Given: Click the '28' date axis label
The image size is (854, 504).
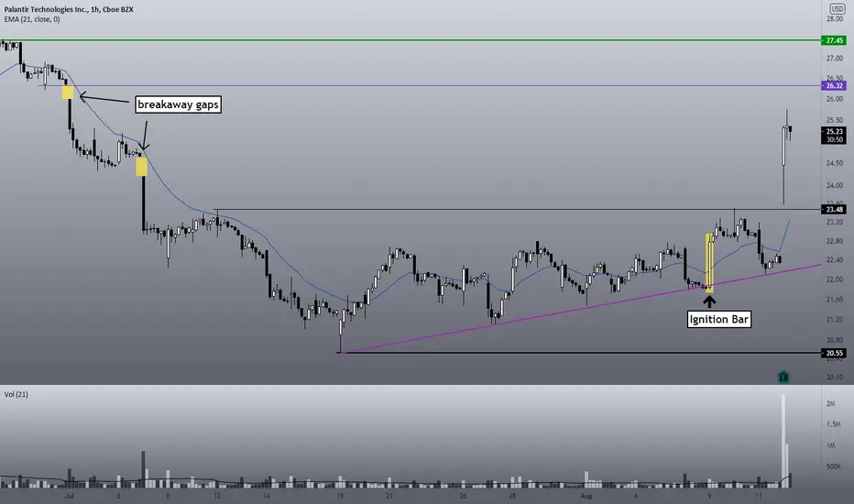Looking at the screenshot, I should [512, 496].
